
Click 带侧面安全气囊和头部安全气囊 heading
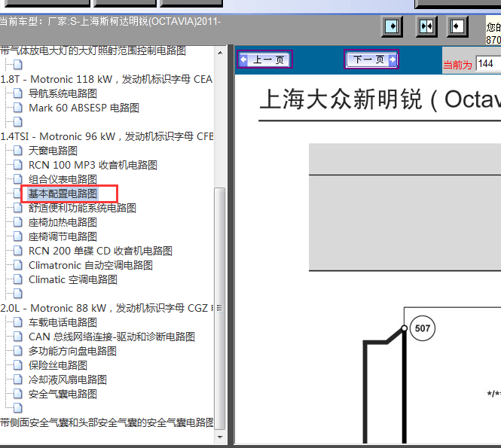(107, 422)
